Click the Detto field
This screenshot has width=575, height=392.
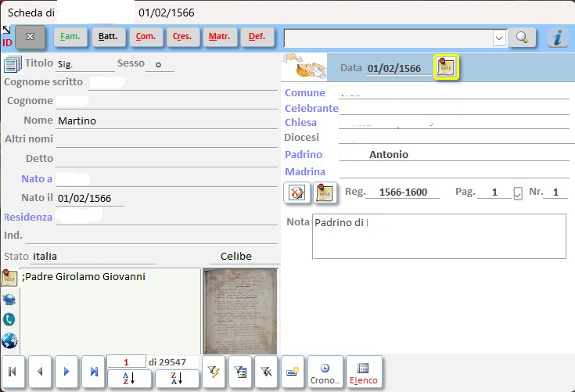[167, 159]
